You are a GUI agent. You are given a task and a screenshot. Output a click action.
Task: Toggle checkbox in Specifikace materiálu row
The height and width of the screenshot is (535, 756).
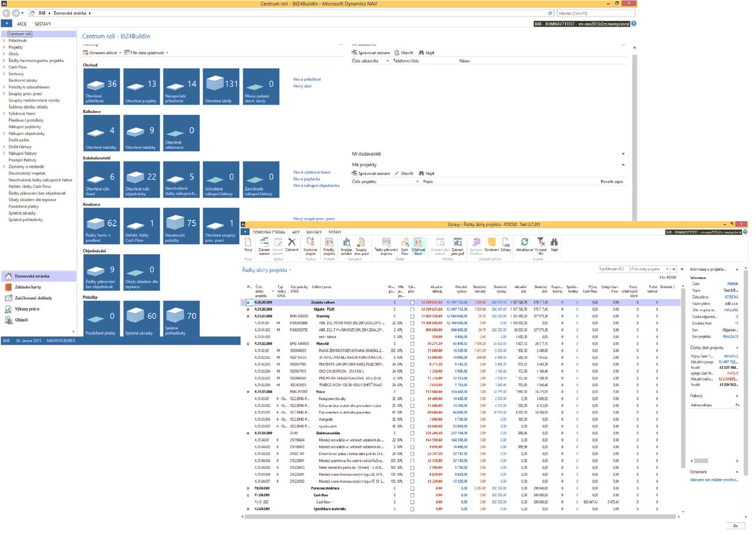pos(413,509)
